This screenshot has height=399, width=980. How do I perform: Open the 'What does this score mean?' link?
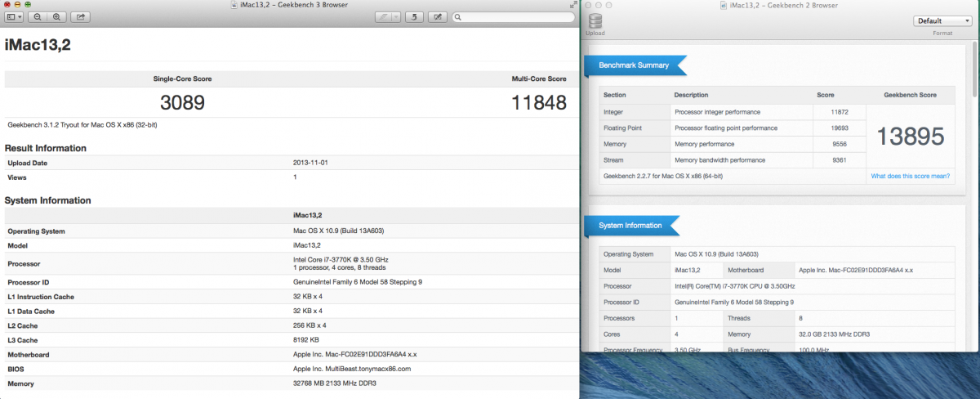coord(910,177)
